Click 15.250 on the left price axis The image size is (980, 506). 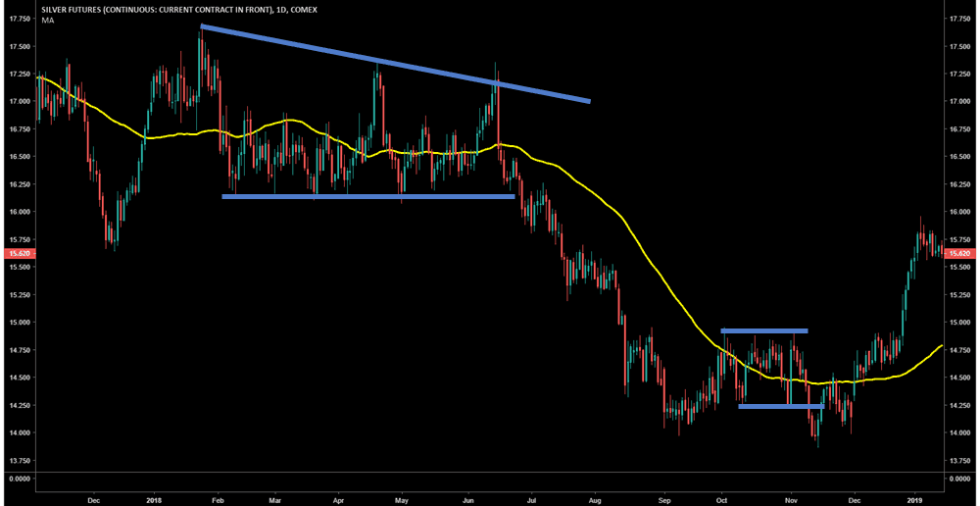click(x=20, y=294)
